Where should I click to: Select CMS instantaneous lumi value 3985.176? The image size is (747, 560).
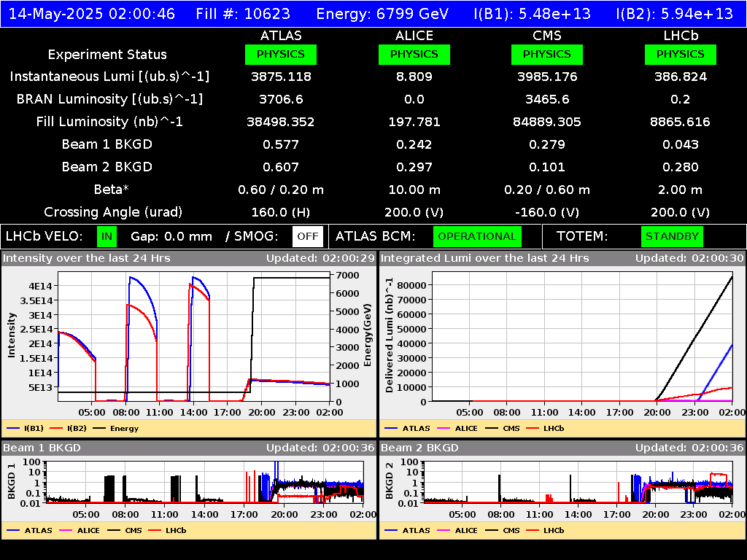point(547,77)
